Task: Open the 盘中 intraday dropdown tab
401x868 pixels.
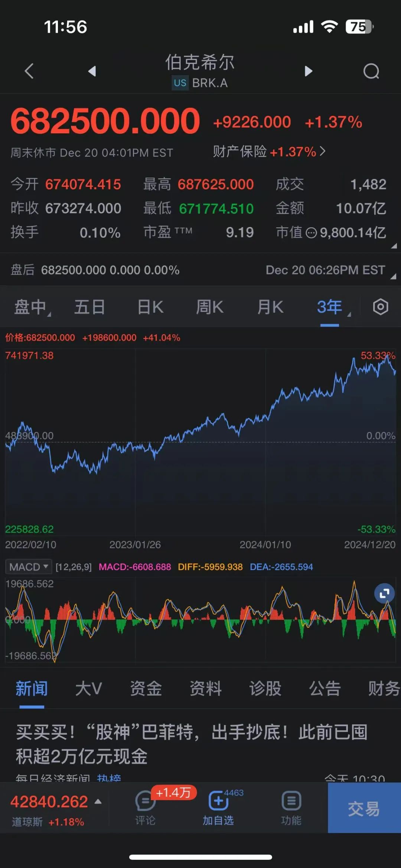Action: [32, 308]
